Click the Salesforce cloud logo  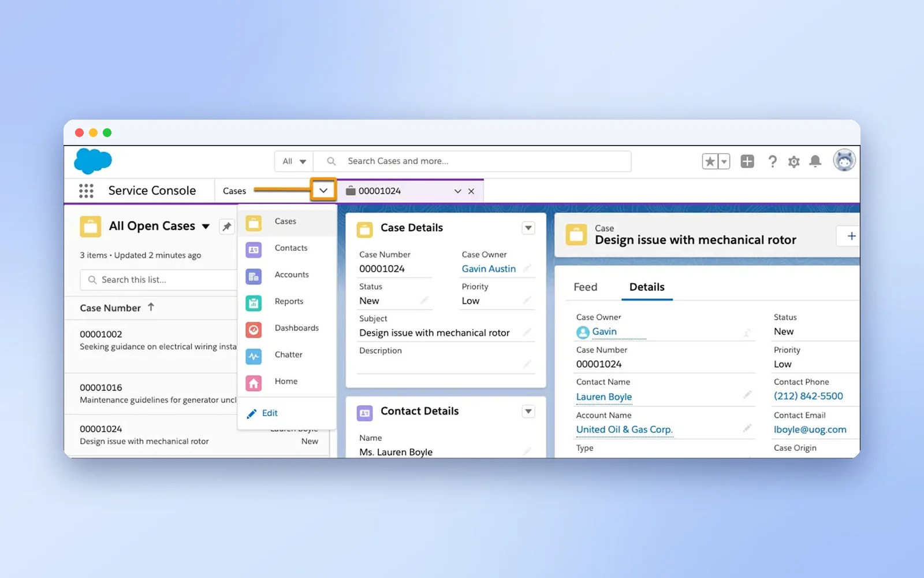(x=93, y=161)
